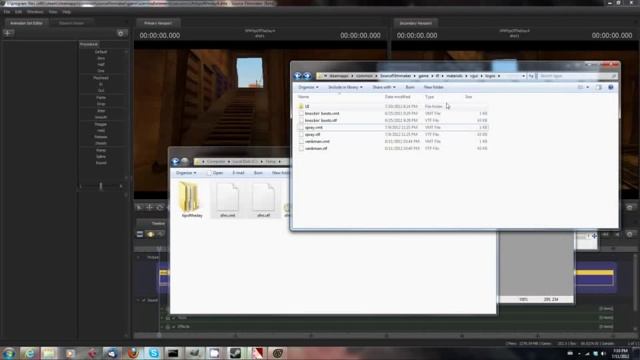The width and height of the screenshot is (640, 360).
Task: Click the Size column header in the front Explorer
Action: [x=469, y=97]
